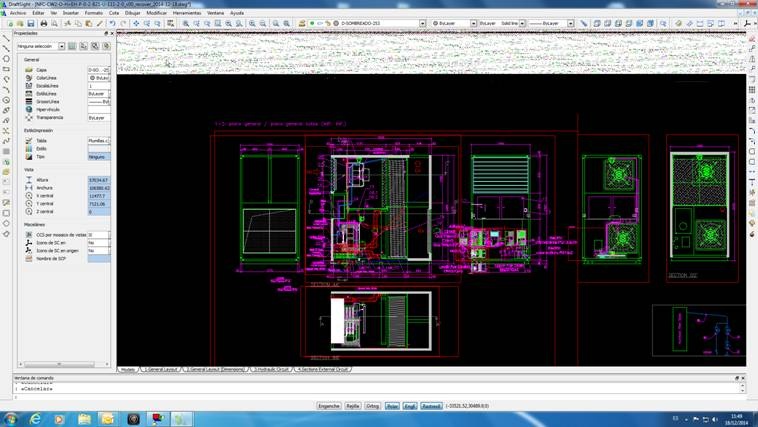This screenshot has width=758, height=427.
Task: Click the Save (floppy disk) icon
Action: tap(31, 23)
